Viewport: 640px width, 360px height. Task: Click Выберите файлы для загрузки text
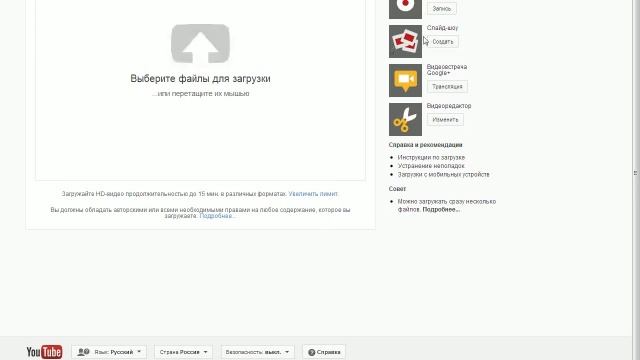point(200,78)
